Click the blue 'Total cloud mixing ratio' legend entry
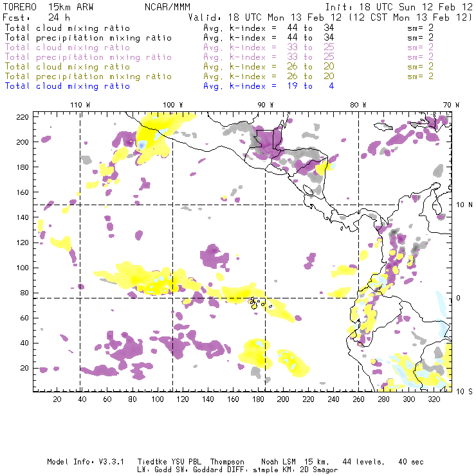This screenshot has width=476, height=476. click(x=68, y=86)
